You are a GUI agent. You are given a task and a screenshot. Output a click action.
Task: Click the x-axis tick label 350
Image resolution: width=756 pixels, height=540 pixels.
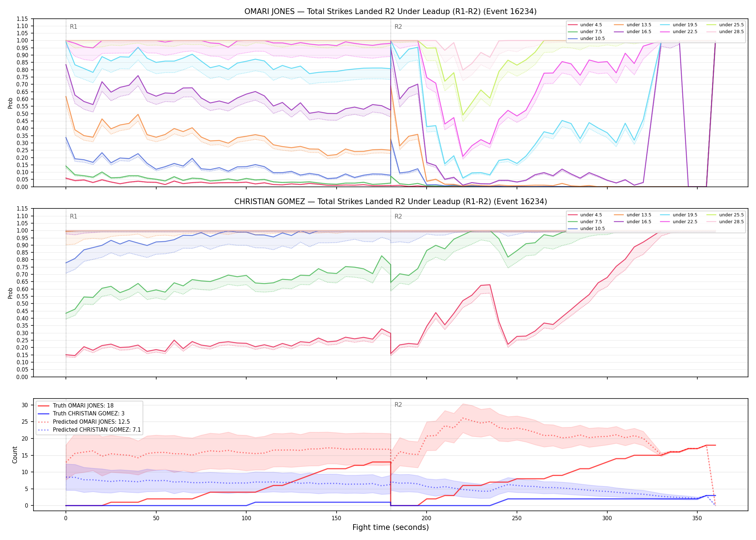pos(697,518)
